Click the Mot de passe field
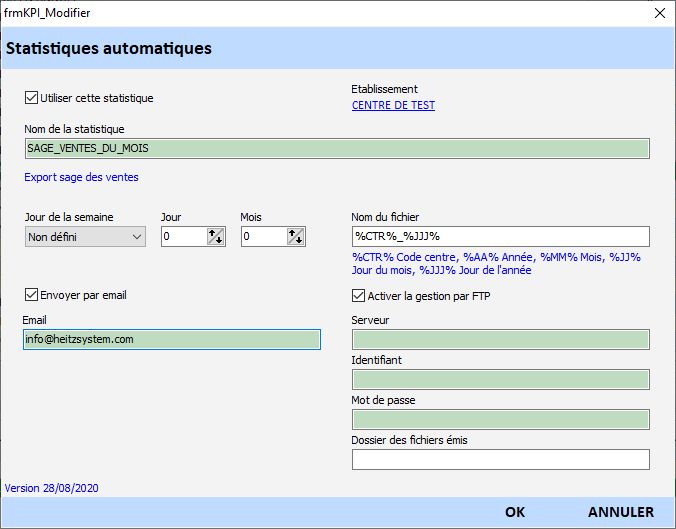The width and height of the screenshot is (676, 529). pyautogui.click(x=501, y=419)
